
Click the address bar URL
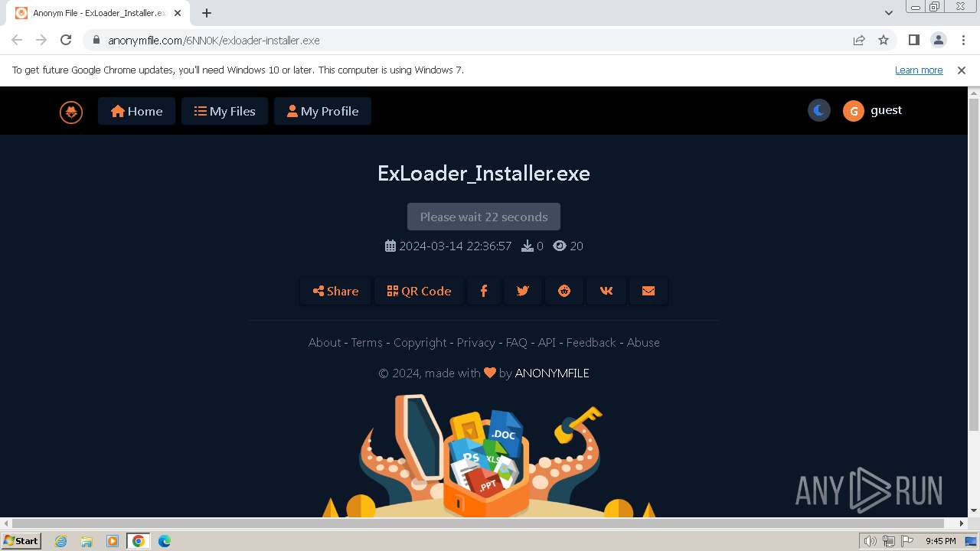[214, 41]
